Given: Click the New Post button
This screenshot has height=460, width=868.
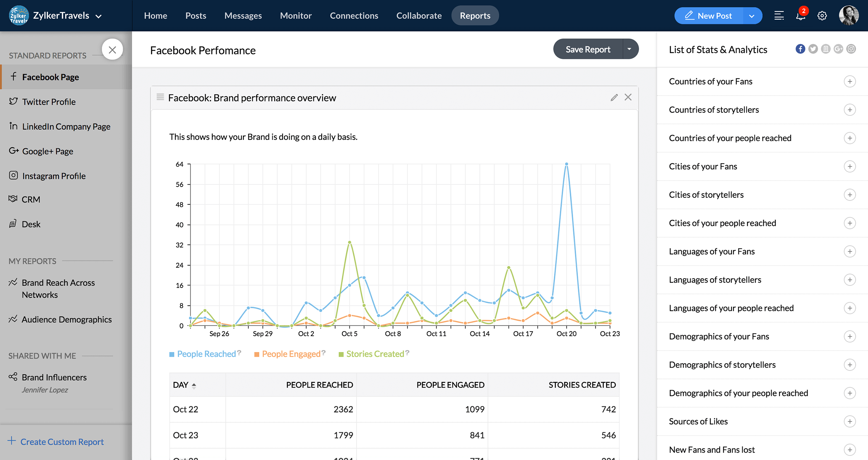Looking at the screenshot, I should click(x=708, y=16).
